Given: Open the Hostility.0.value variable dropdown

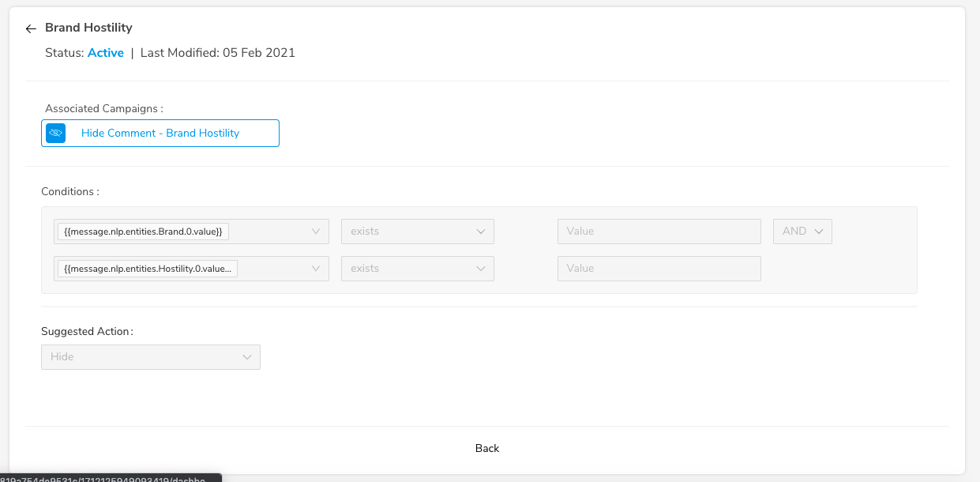Looking at the screenshot, I should 191,269.
